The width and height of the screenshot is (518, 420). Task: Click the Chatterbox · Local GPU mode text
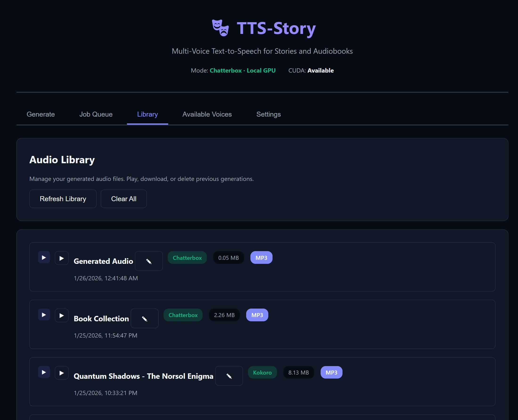click(243, 70)
